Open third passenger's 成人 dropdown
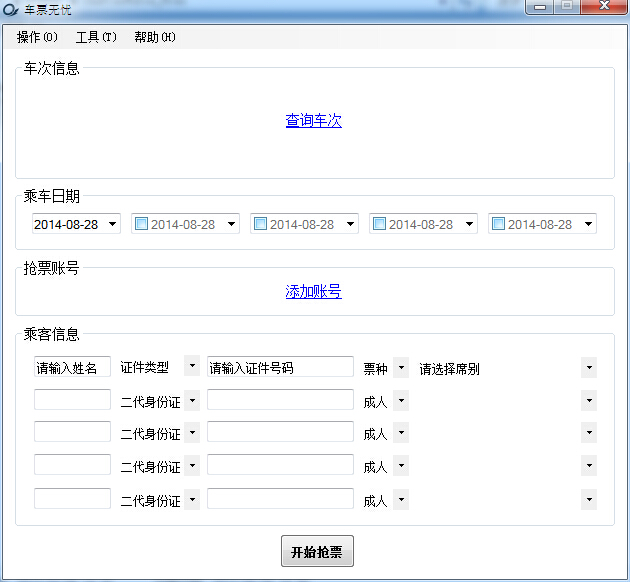 pos(401,466)
